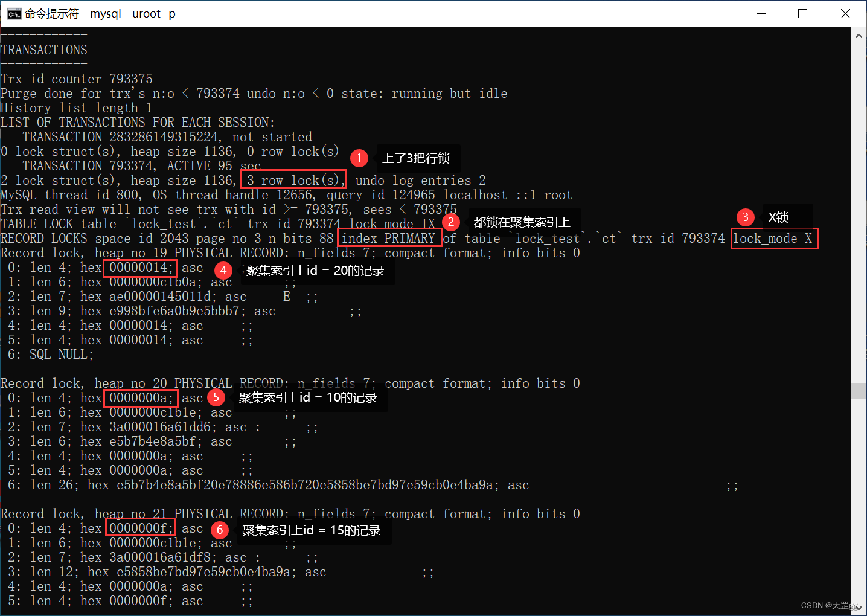
Task: Click 'Trx id counter 793375' line
Action: 77,79
